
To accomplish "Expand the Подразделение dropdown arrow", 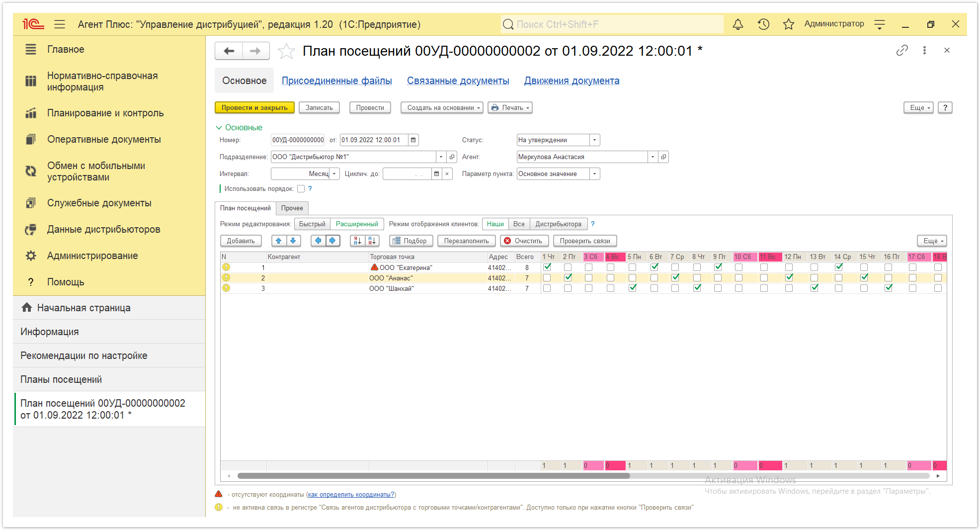I will coord(441,157).
